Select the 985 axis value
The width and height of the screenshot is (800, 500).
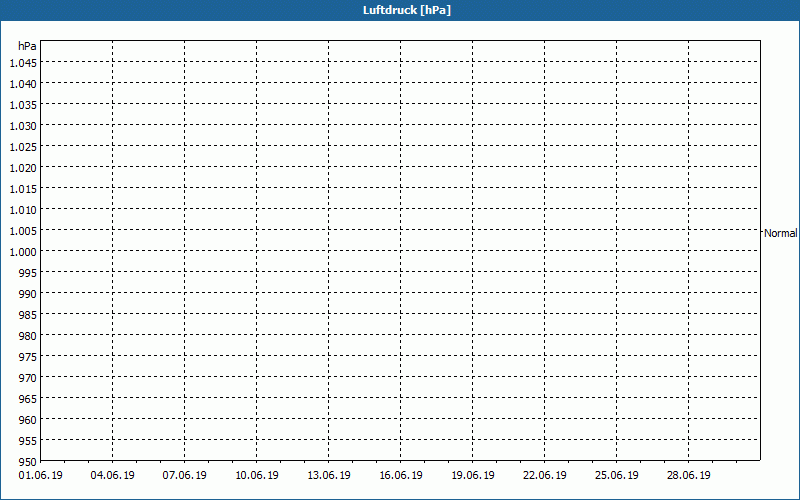(29, 315)
